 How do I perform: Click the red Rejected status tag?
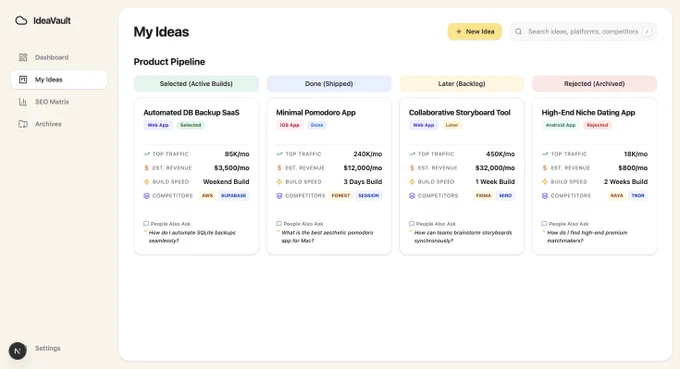597,125
